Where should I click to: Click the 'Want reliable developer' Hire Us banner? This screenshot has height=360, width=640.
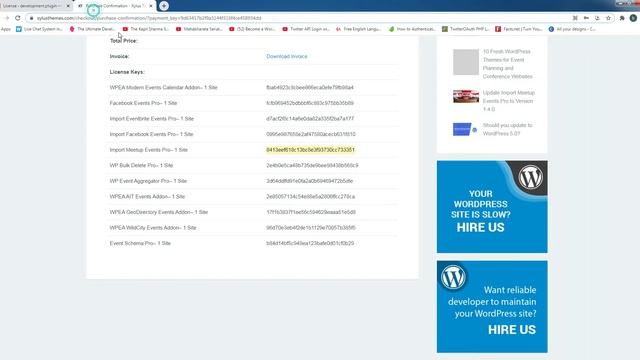[492, 307]
